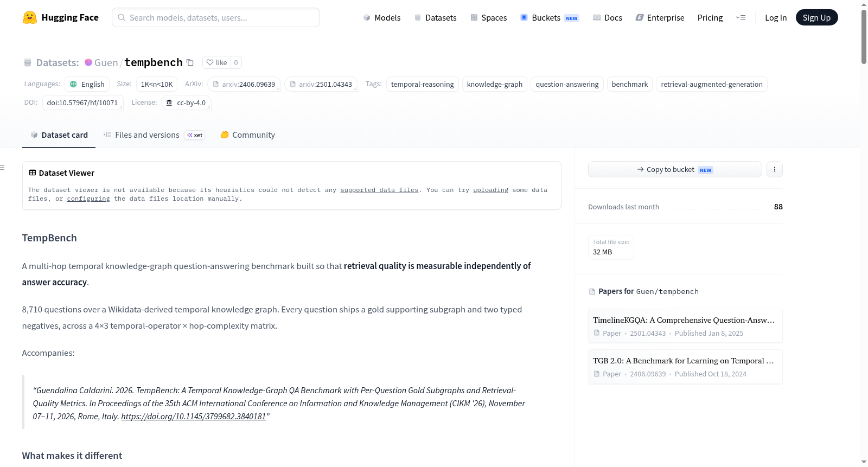Go to Models in the top navigation
Screen dimensions: 868x467
coord(382,17)
